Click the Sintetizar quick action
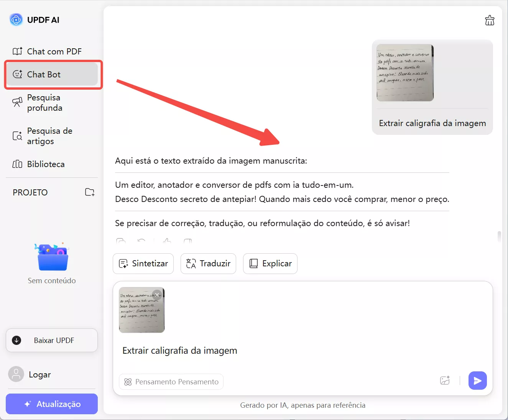508x420 pixels. point(143,264)
